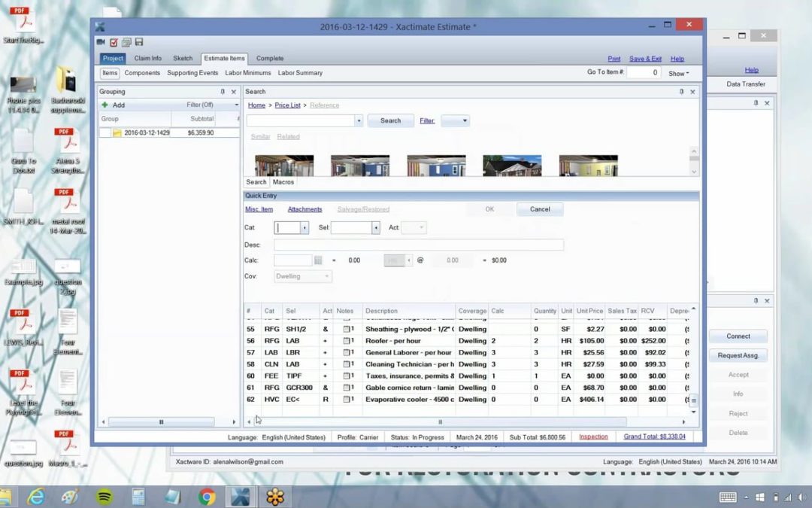
Task: Click the Print link
Action: pyautogui.click(x=614, y=59)
